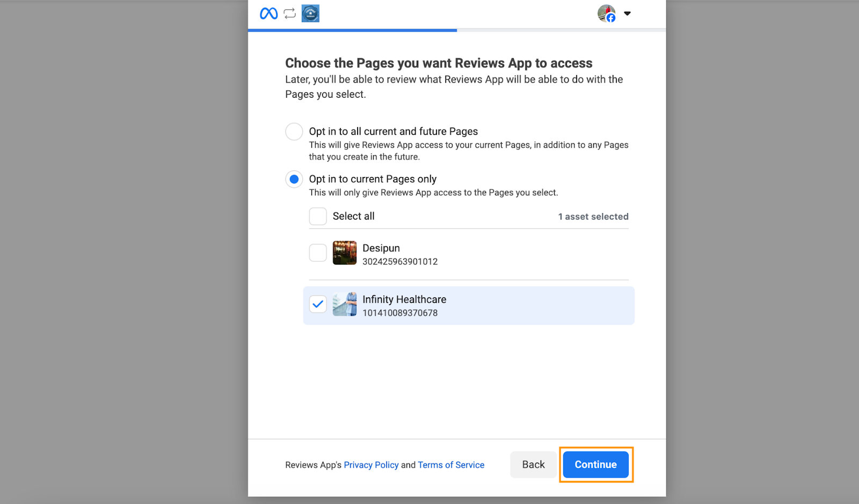Viewport: 859px width, 504px height.
Task: Click the Back button
Action: tap(533, 464)
